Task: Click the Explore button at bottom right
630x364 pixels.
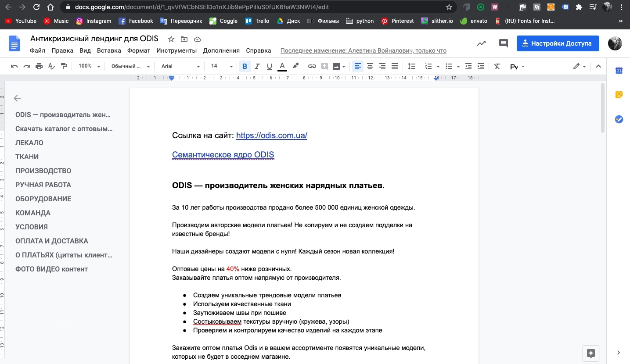Action: 590,353
